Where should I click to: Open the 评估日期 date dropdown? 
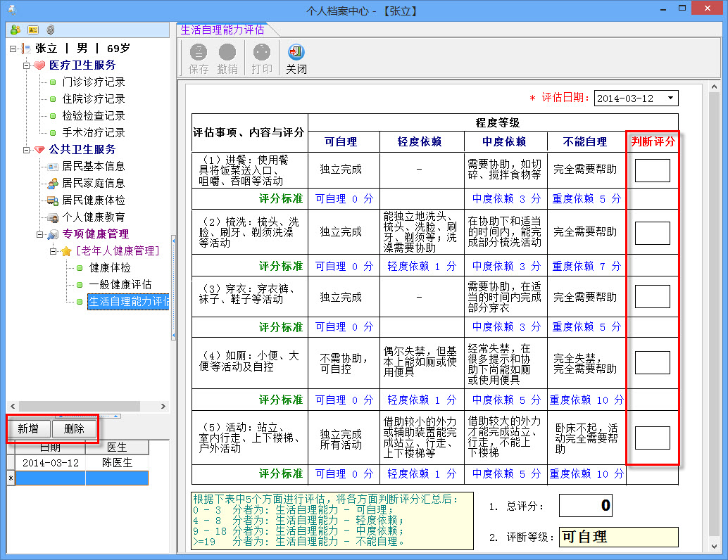pos(670,98)
